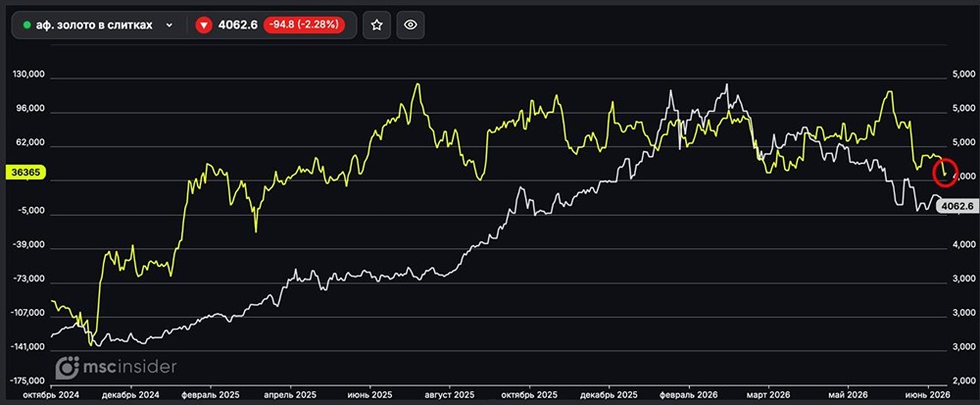Click the август 2025 axis label

[450, 395]
